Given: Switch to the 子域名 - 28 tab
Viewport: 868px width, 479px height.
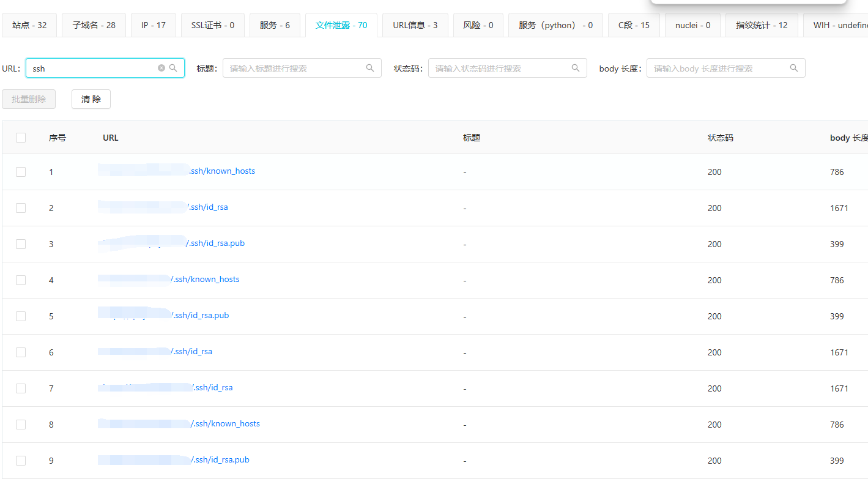Looking at the screenshot, I should click(94, 25).
